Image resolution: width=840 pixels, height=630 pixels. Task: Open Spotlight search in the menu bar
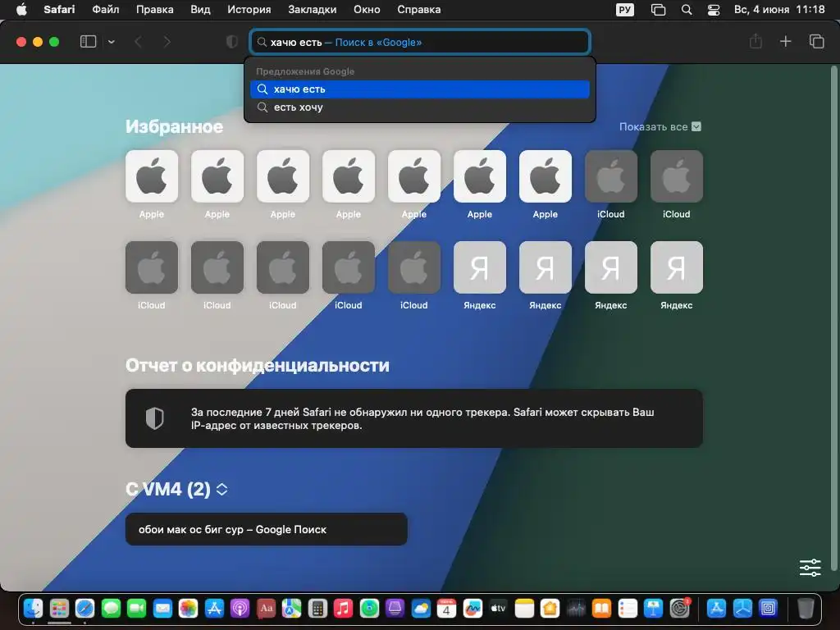[687, 10]
